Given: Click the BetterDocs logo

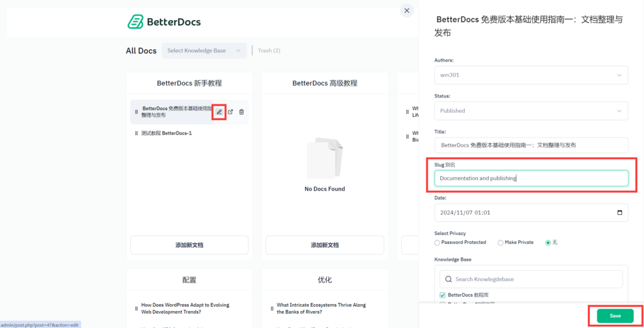Looking at the screenshot, I should pyautogui.click(x=164, y=22).
